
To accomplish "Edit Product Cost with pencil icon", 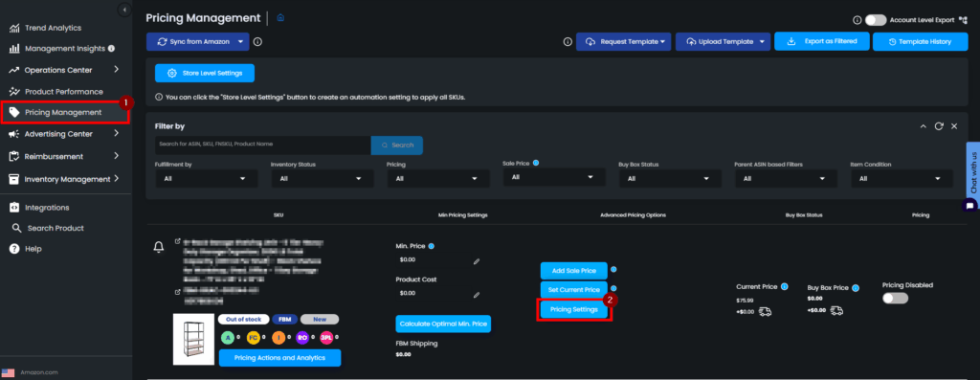I will [x=477, y=295].
